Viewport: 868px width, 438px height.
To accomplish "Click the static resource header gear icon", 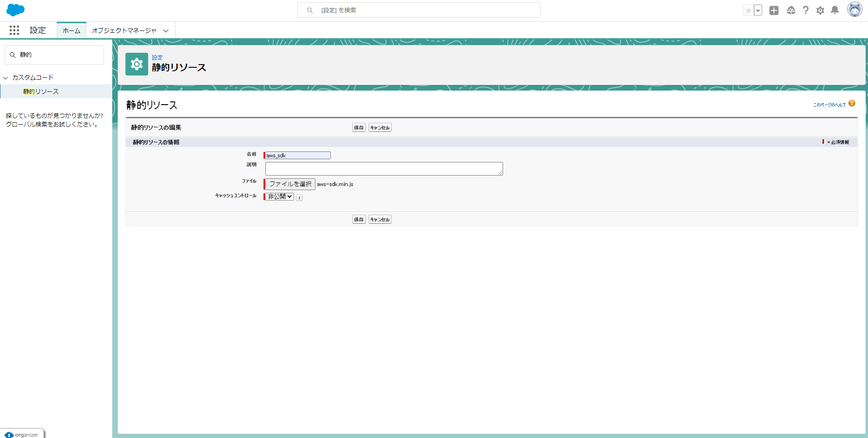I will click(137, 64).
